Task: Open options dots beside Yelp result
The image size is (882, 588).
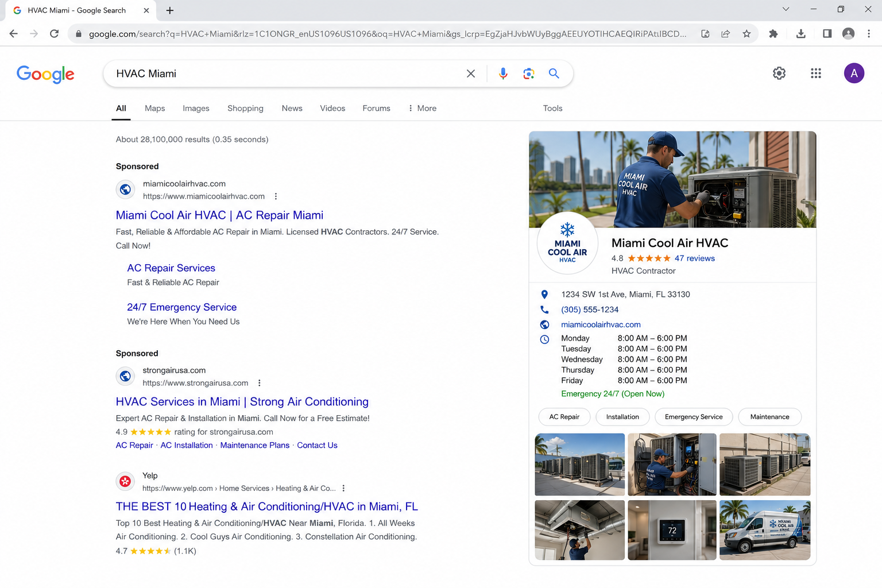Action: coord(343,488)
